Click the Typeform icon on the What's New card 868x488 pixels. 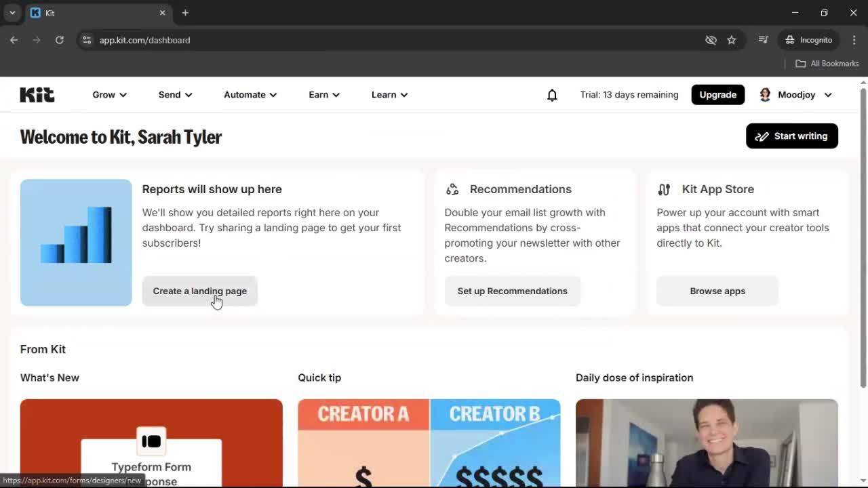click(x=151, y=441)
